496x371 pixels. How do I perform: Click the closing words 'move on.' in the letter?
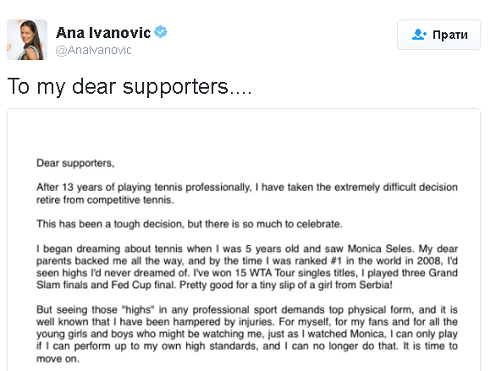click(x=58, y=359)
